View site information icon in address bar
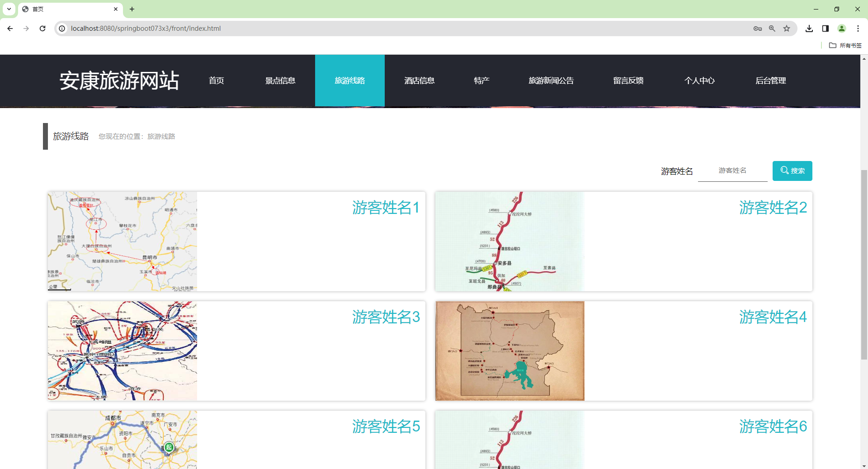 coord(62,28)
